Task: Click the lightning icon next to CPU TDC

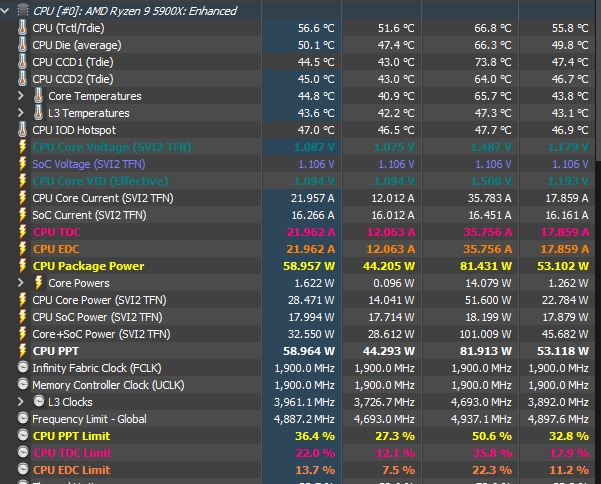Action: click(23, 232)
